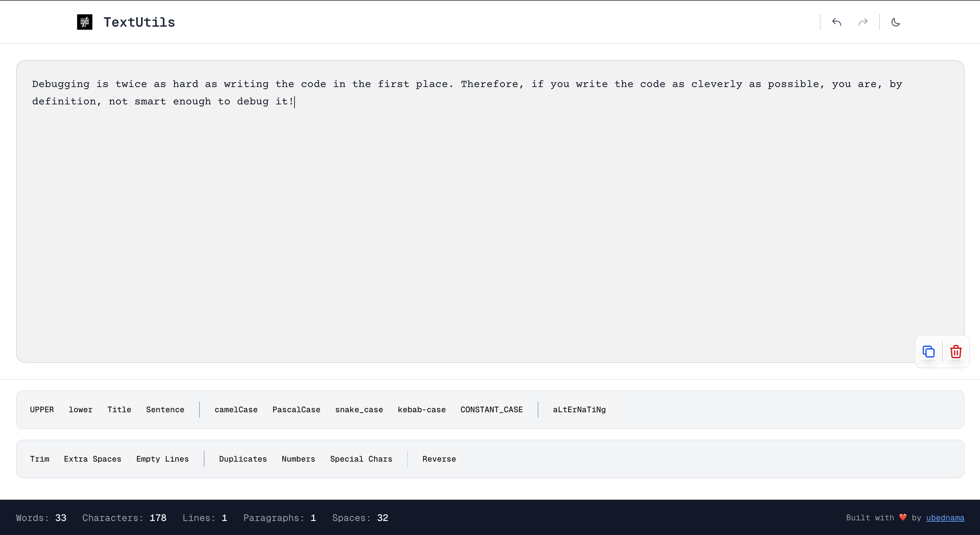Apply Title case to text
The height and width of the screenshot is (535, 980).
pos(119,410)
